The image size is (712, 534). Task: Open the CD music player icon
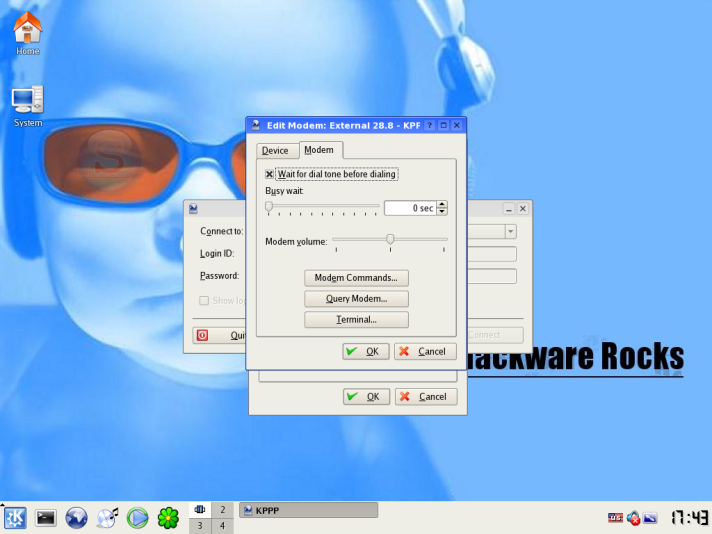coord(107,518)
